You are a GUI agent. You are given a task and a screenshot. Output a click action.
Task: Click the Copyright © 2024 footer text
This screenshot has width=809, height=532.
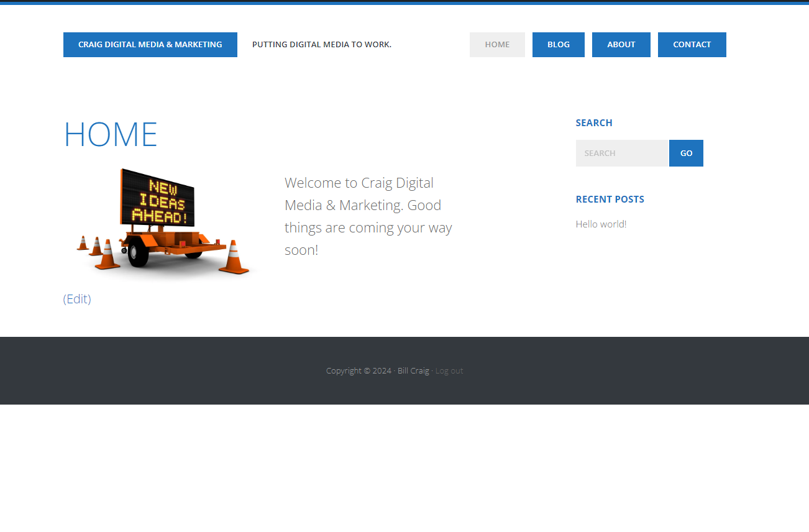(x=359, y=371)
